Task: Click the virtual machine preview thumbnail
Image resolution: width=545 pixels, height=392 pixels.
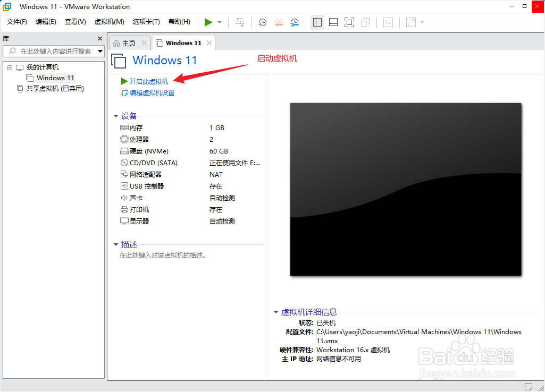Action: pos(406,189)
